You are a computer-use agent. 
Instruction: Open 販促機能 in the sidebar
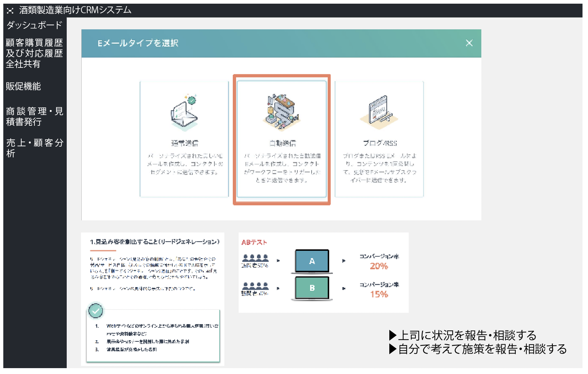pos(23,87)
